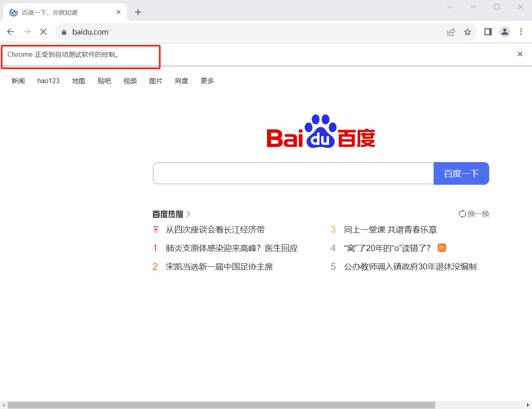Open the 图片 navigation link
Image resolution: width=532 pixels, height=409 pixels.
click(156, 81)
